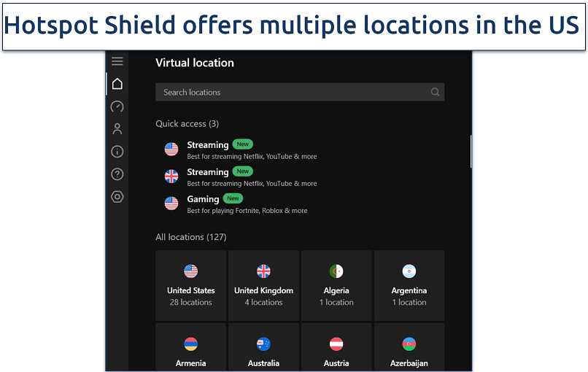The height and width of the screenshot is (372, 588).
Task: Open settings via hexagon gear icon
Action: pyautogui.click(x=117, y=197)
